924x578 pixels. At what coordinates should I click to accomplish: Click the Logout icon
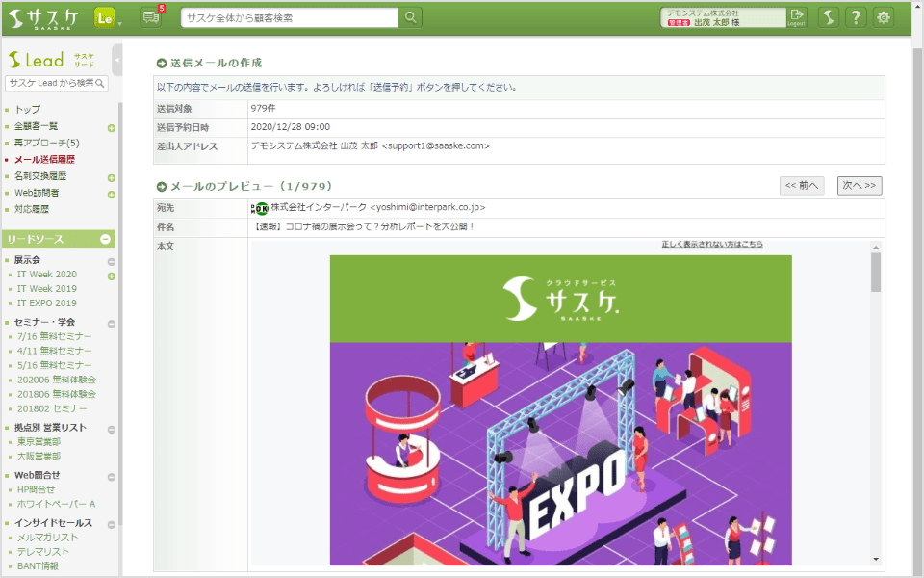(x=797, y=17)
